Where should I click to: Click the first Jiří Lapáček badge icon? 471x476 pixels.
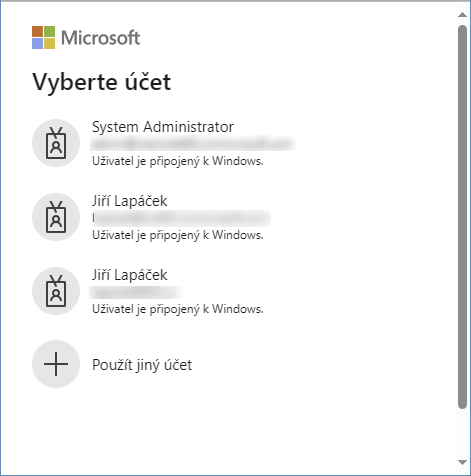tap(56, 217)
